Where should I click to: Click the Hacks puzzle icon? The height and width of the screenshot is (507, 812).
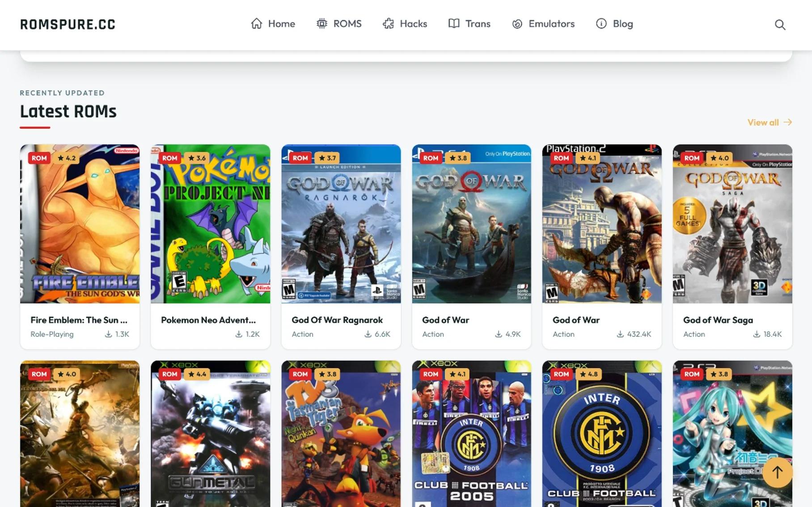[x=389, y=24]
